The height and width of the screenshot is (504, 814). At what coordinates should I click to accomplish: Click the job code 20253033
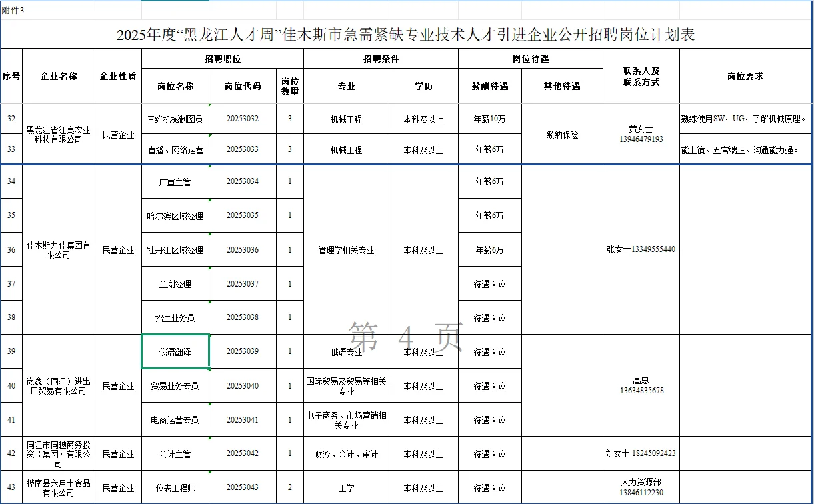click(x=243, y=149)
